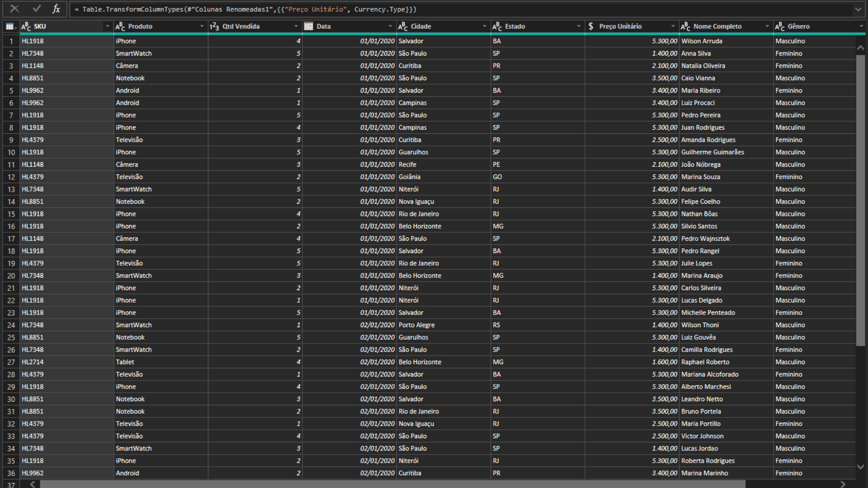Screen dimensions: 868x488
Task: Select cell 'Guilherme Guimarães'
Action: [x=726, y=152]
